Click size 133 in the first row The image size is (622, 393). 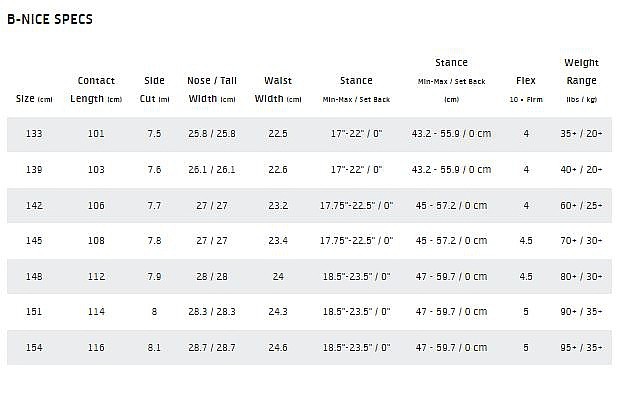(x=34, y=134)
